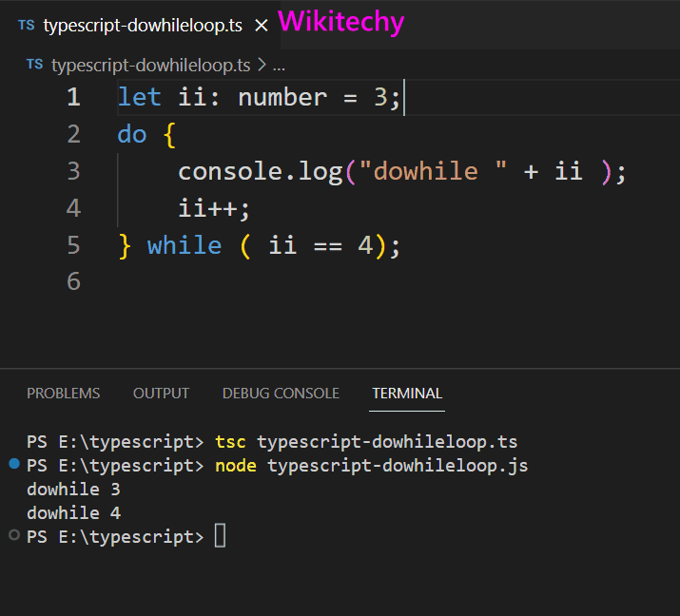Click line number 5 in the gutter
This screenshot has height=616, width=680.
pos(73,245)
